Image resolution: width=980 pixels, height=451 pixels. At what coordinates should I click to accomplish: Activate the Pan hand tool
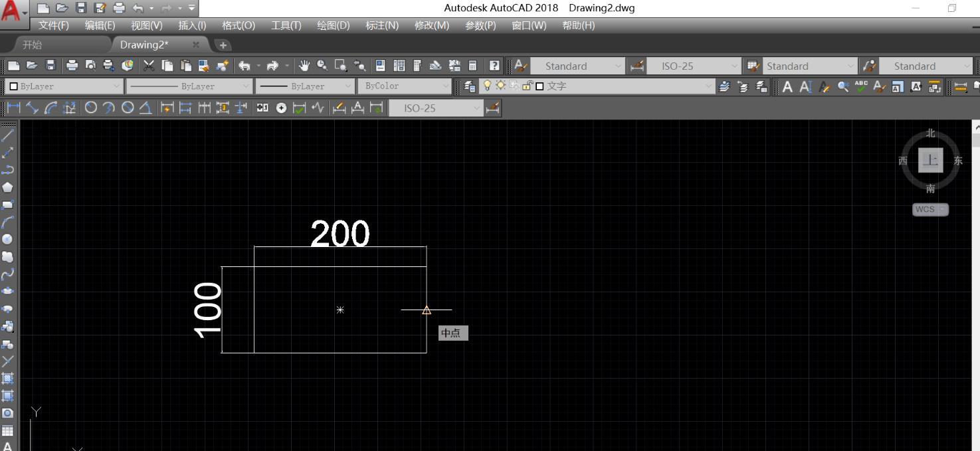click(x=304, y=66)
